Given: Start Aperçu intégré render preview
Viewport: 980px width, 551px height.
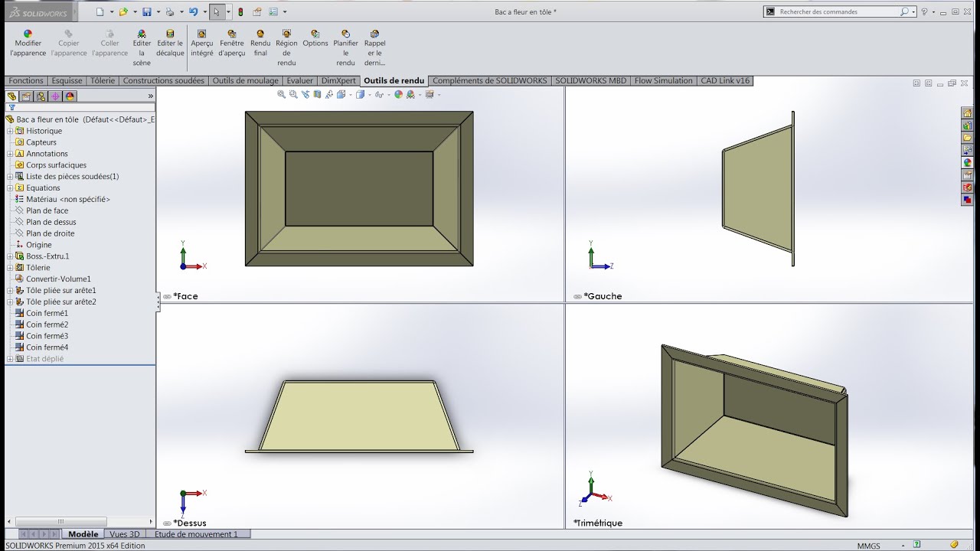Looking at the screenshot, I should [202, 43].
